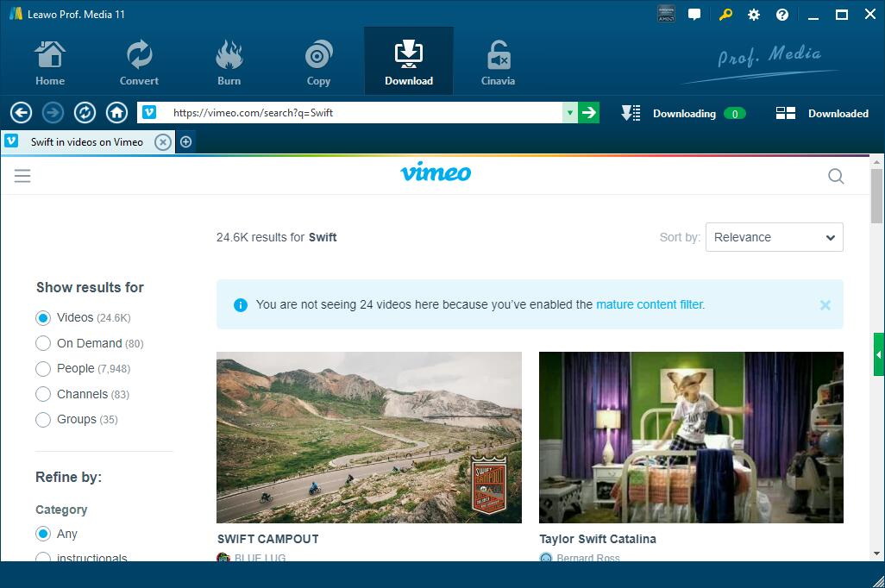Click the browser back arrow
The width and height of the screenshot is (885, 588).
[x=21, y=113]
